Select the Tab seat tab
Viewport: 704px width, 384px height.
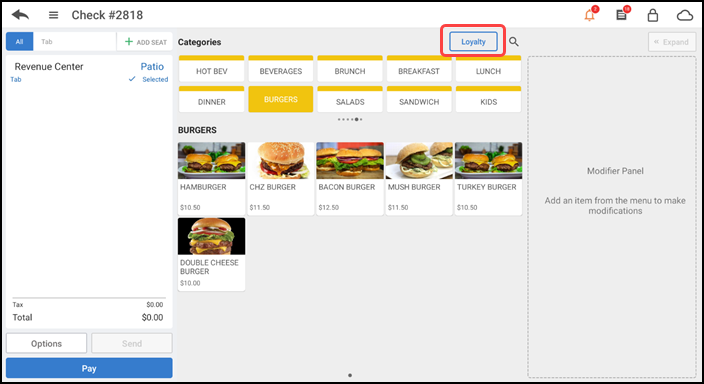pyautogui.click(x=74, y=41)
